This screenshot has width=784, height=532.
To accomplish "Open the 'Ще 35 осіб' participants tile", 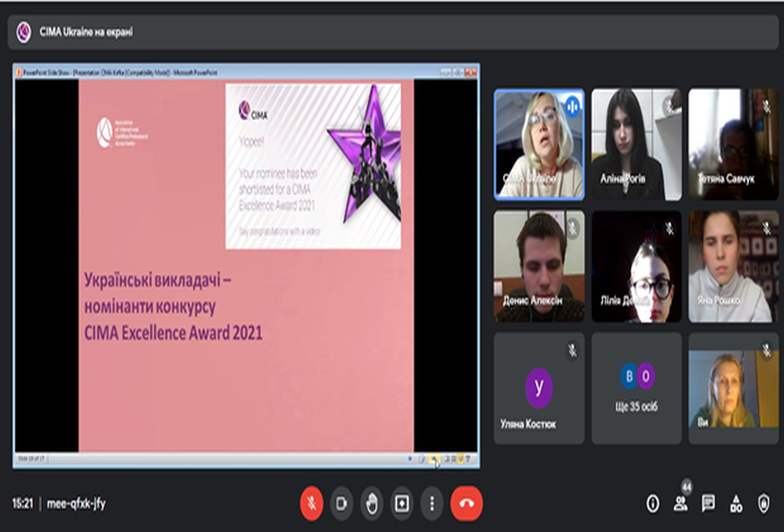I will tap(636, 388).
